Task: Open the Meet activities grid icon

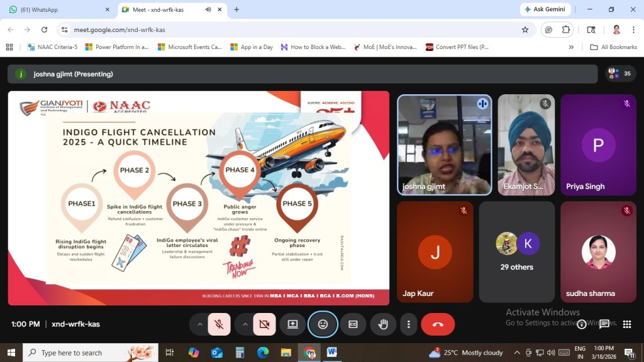Action: [x=626, y=324]
